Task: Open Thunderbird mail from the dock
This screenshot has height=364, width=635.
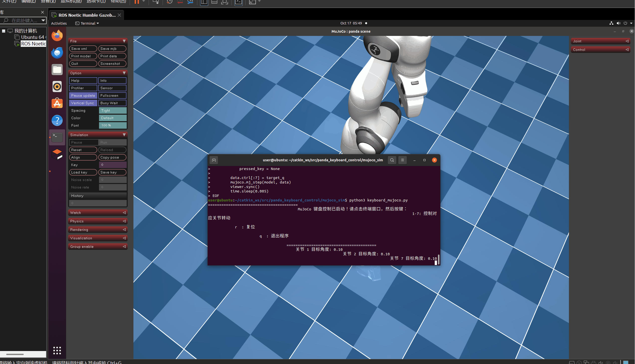Action: tap(57, 53)
